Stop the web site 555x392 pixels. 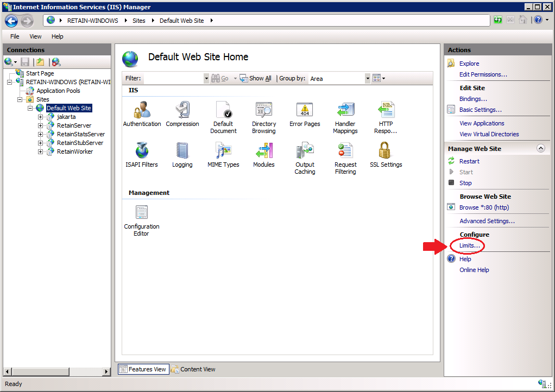coord(465,184)
